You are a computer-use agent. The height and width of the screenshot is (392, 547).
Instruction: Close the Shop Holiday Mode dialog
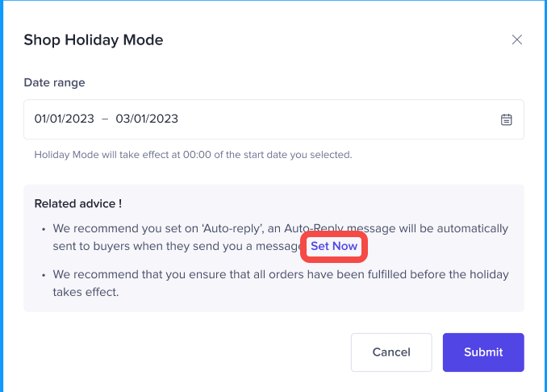tap(517, 40)
